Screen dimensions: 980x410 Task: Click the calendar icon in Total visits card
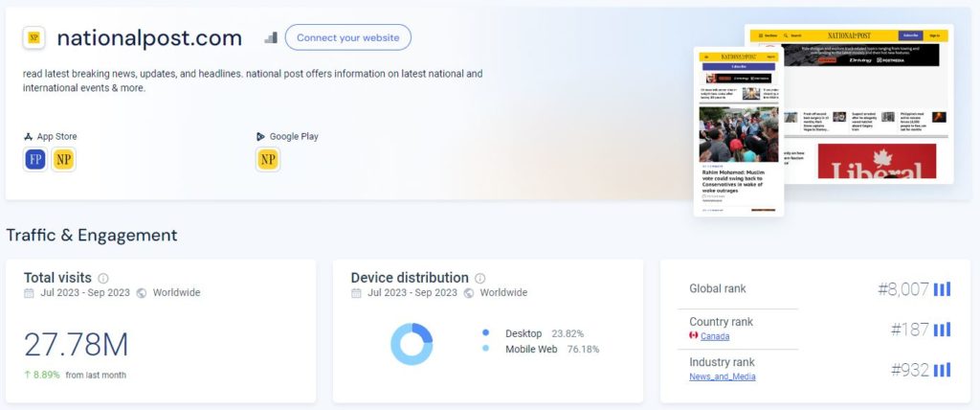(x=29, y=293)
